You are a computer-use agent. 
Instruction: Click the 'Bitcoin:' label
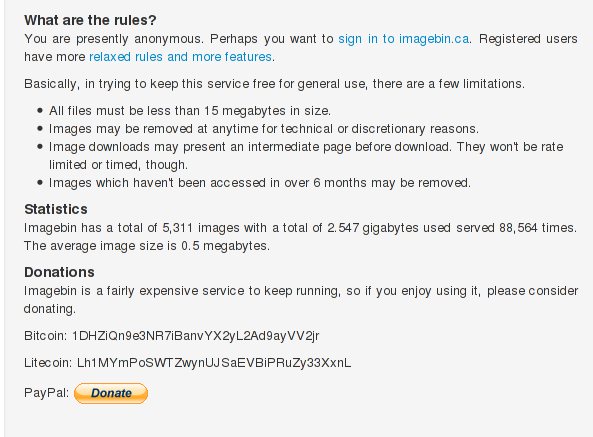pyautogui.click(x=45, y=336)
